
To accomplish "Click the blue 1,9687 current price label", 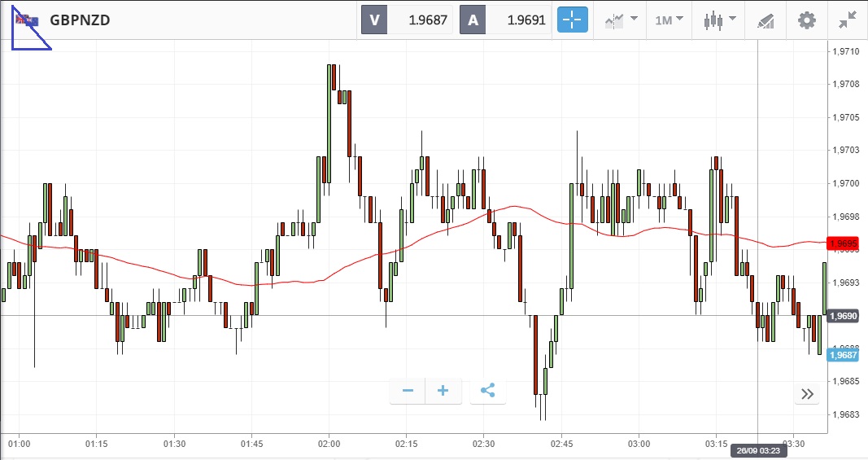I will point(843,355).
